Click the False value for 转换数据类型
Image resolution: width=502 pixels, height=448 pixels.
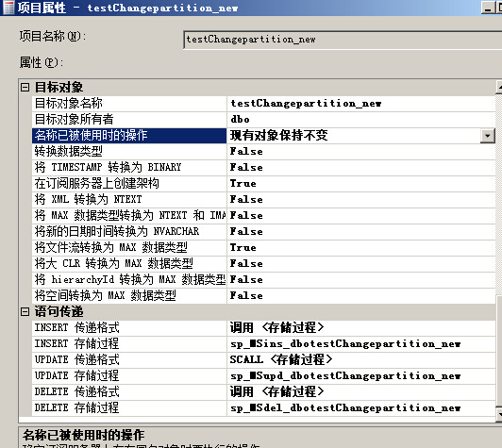point(246,151)
